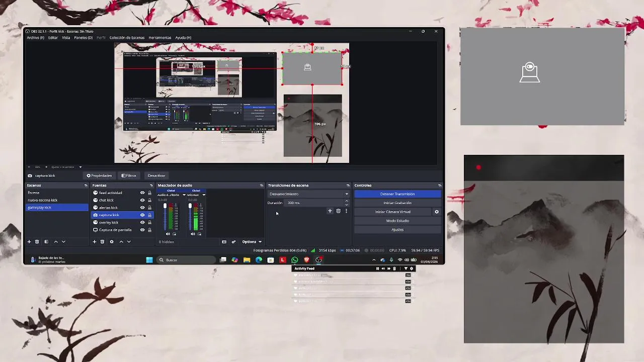644x362 pixels.
Task: Open the preview zoom dropdown below the canvas
Action: (x=80, y=167)
